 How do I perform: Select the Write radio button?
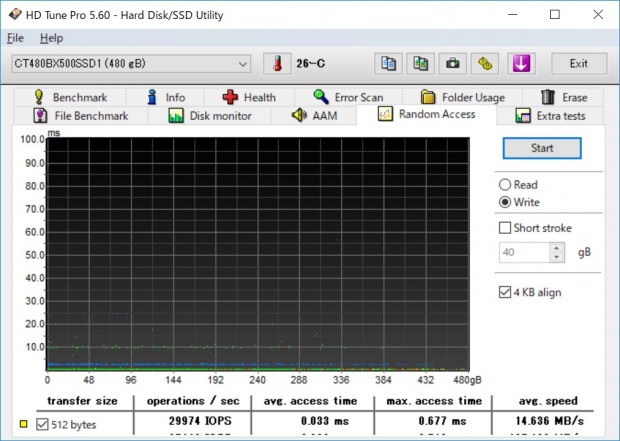(505, 202)
